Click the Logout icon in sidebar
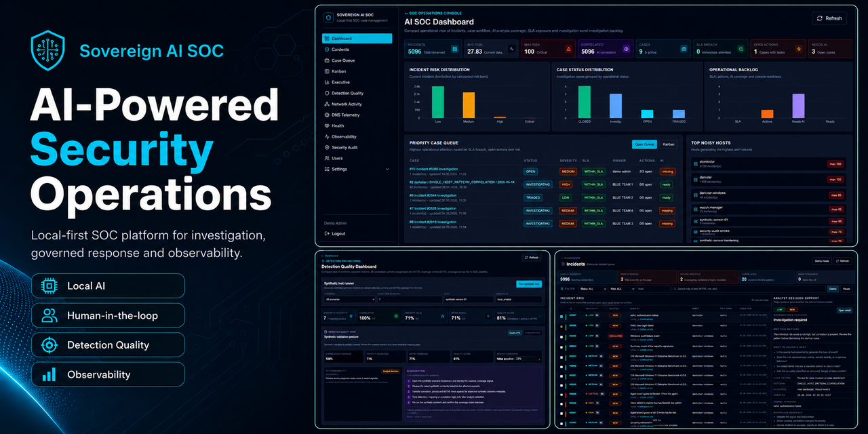The width and height of the screenshot is (868, 434). coord(326,233)
